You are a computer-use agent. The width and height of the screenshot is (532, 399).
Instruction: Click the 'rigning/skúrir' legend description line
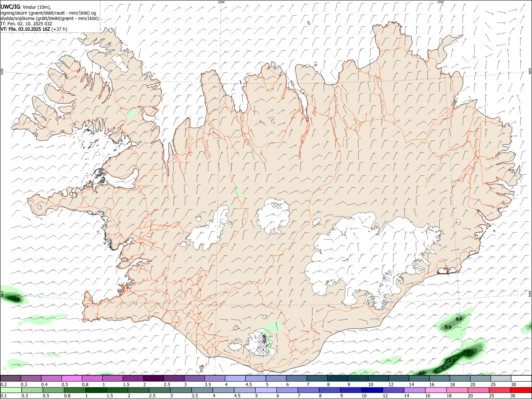pyautogui.click(x=48, y=13)
